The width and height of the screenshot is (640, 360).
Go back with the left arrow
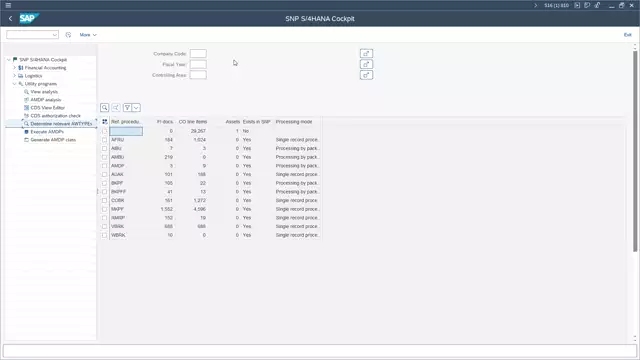tap(10, 18)
